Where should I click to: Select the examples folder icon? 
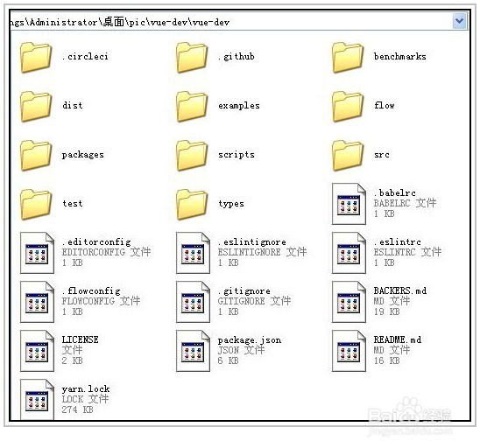[x=192, y=107]
